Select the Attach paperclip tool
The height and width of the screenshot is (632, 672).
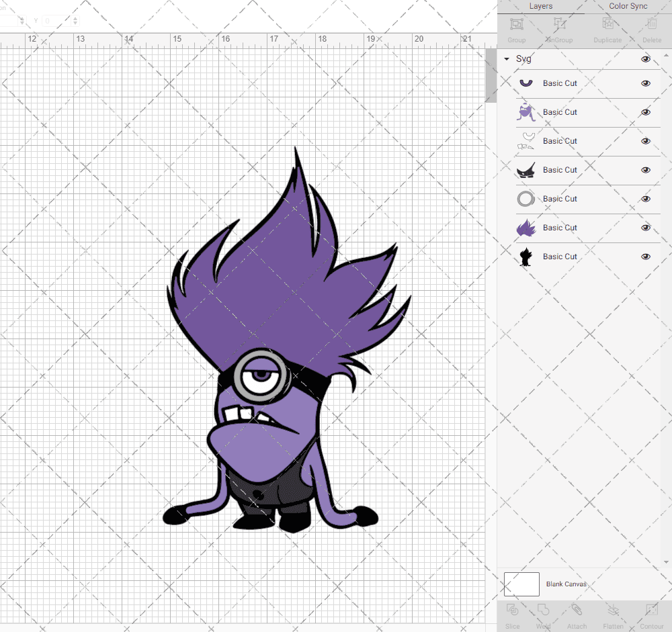point(577,610)
